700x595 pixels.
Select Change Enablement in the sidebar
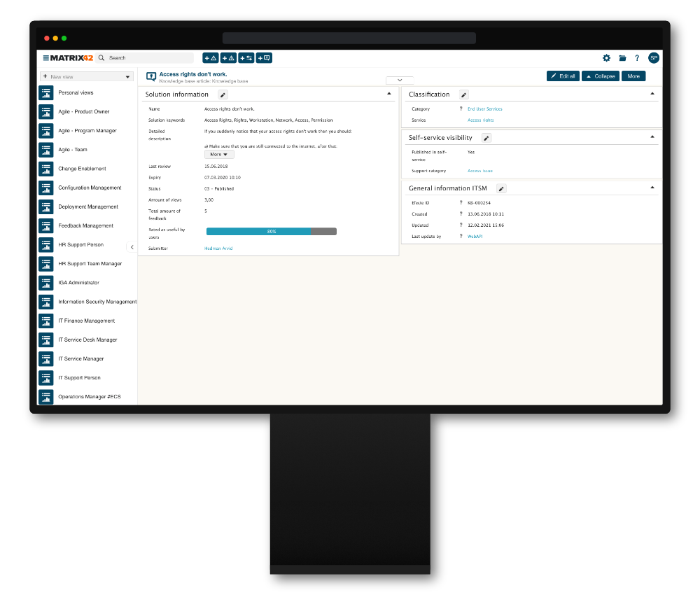[x=82, y=169]
